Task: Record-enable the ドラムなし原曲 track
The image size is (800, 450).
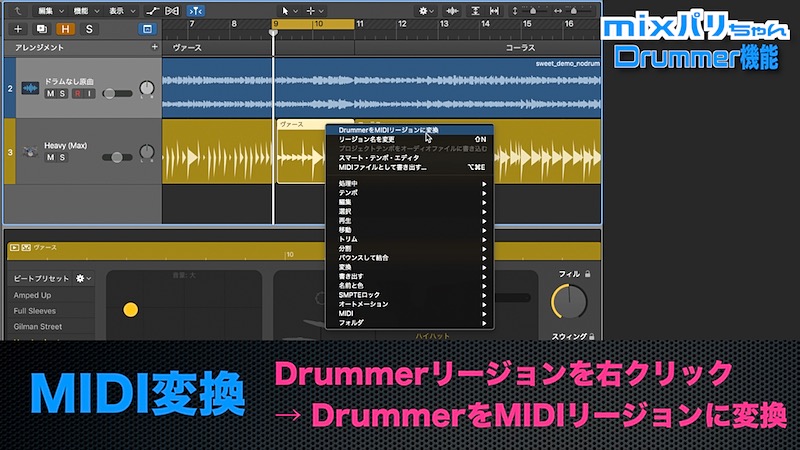Action: click(x=78, y=93)
